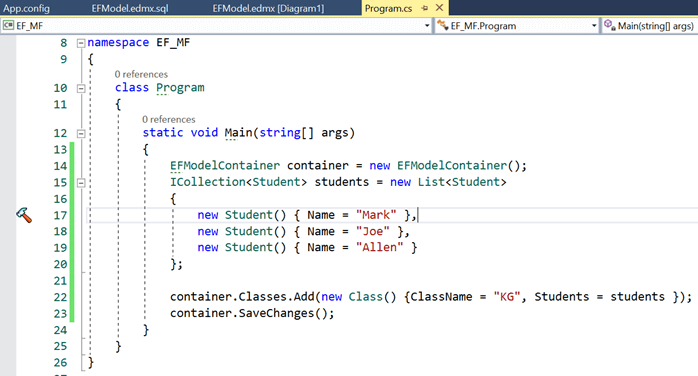Click the Program class name on line 10

point(180,88)
